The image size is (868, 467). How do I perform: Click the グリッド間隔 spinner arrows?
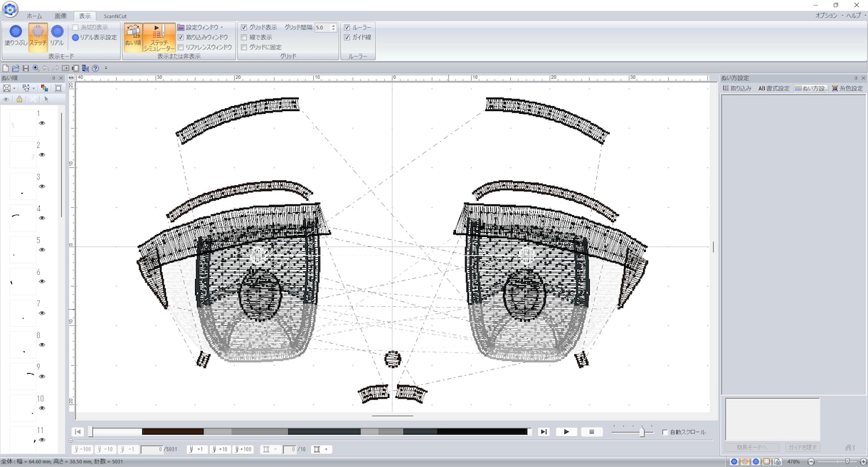click(x=334, y=27)
